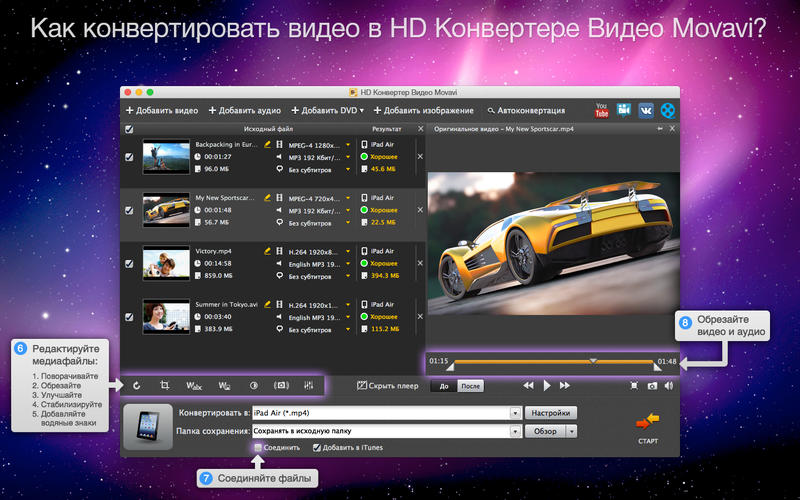Click the left trim marker at 01:15
This screenshot has width=800, height=500.
(x=450, y=366)
